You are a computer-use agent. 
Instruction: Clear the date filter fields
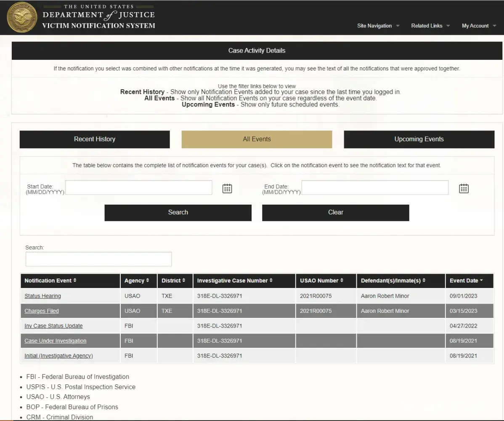(x=335, y=213)
